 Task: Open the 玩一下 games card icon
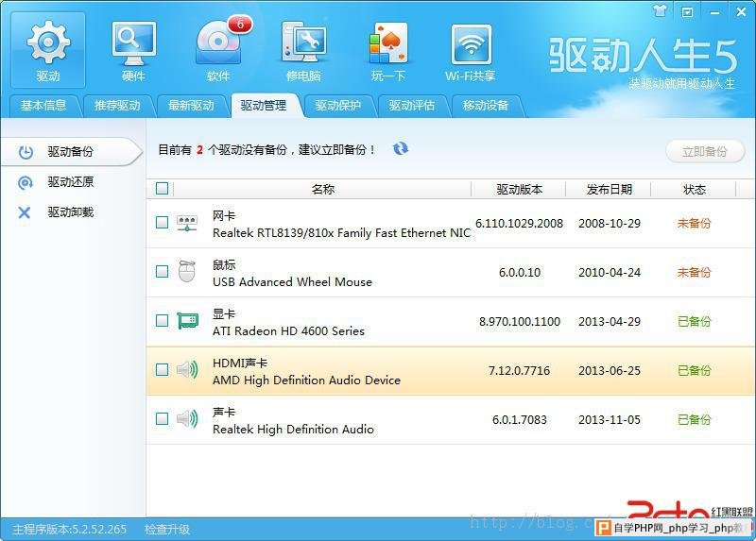click(x=388, y=50)
